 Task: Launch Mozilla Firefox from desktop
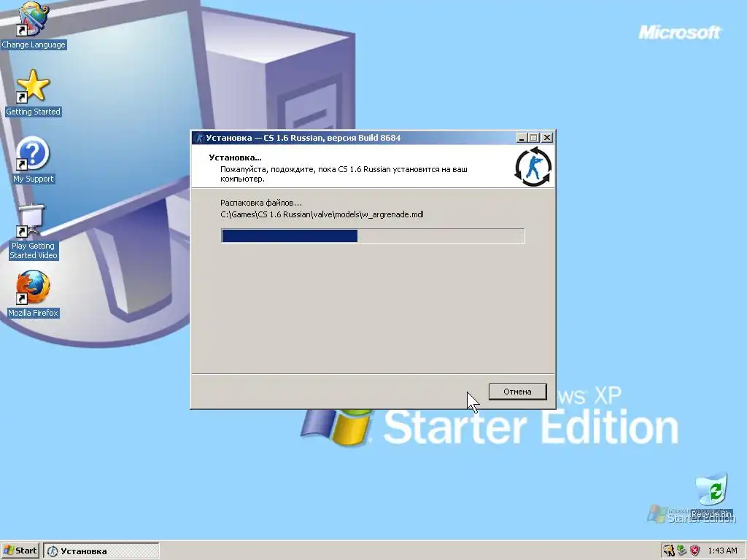(33, 294)
